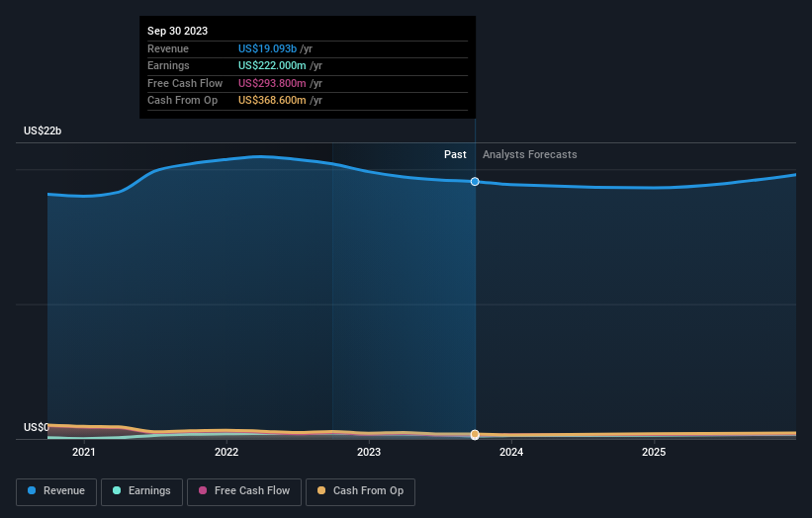Image resolution: width=812 pixels, height=518 pixels.
Task: Click the US$368.600m cash from op value
Action: coord(272,101)
